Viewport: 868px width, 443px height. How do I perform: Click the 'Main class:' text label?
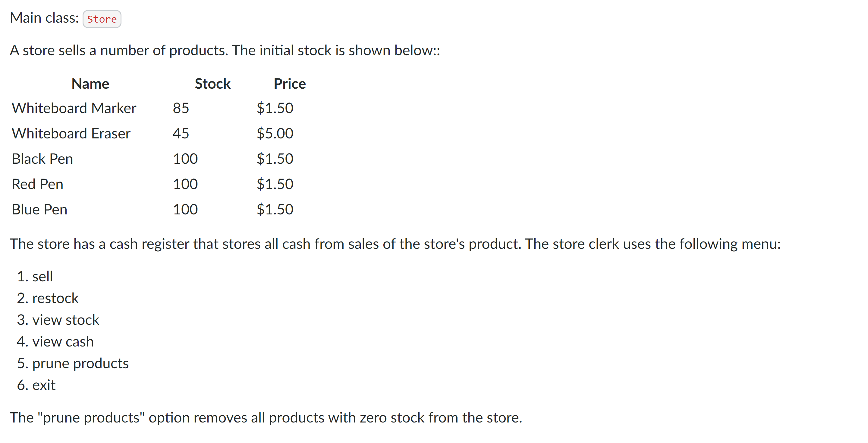pos(45,18)
